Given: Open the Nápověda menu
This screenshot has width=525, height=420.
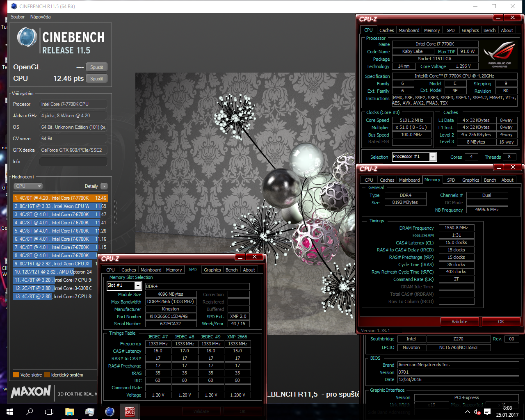Looking at the screenshot, I should click(40, 17).
